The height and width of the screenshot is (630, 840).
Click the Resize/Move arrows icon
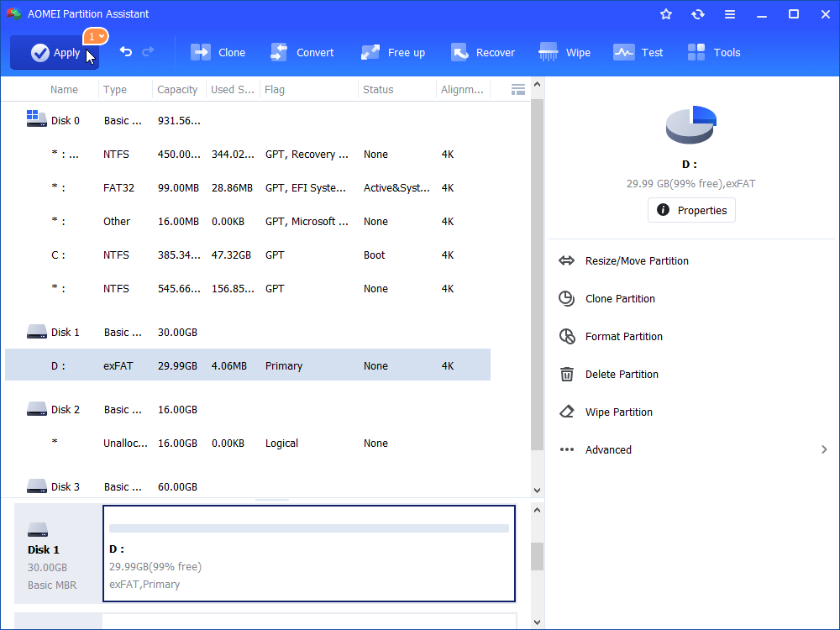pyautogui.click(x=566, y=261)
